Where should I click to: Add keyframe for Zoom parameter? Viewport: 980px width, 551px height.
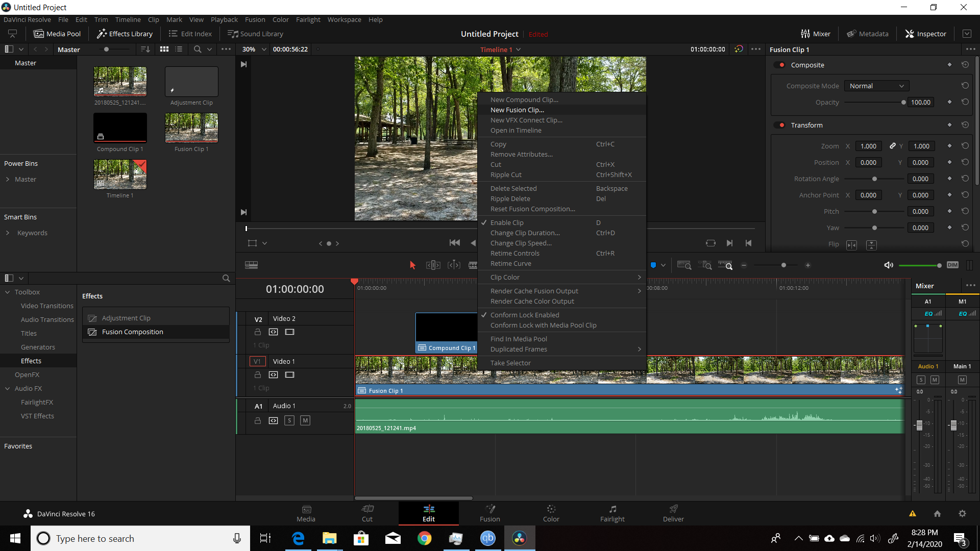949,146
